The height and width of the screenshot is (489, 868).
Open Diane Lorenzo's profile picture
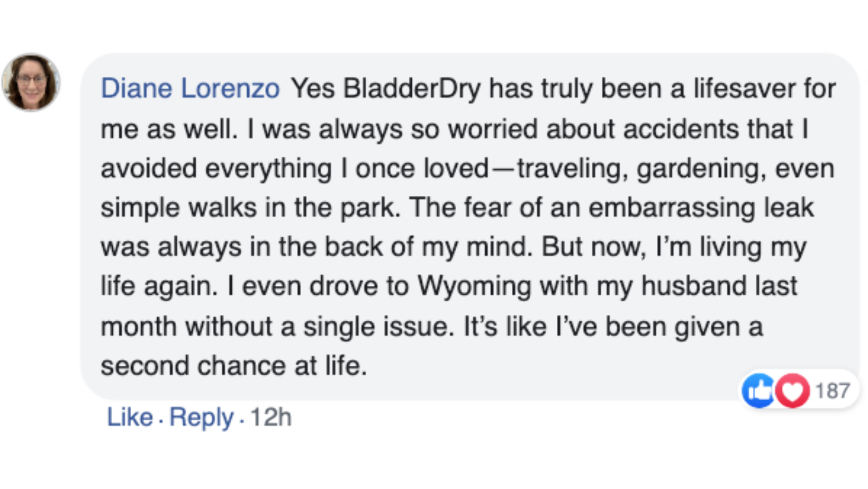click(x=31, y=82)
